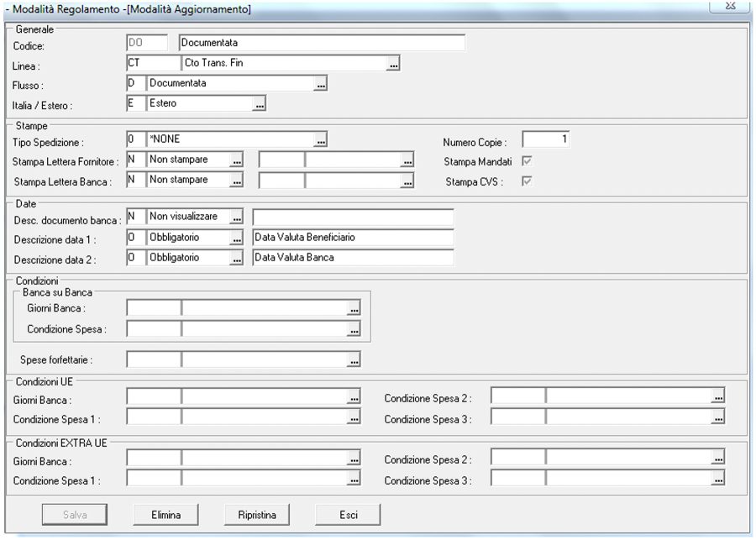This screenshot has width=756, height=540.
Task: Open the Italia / Estero lookup button
Action: [x=260, y=104]
